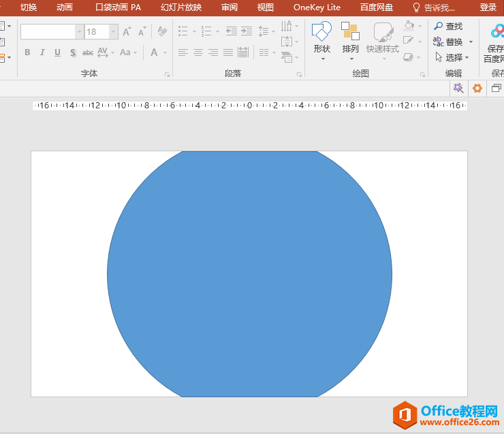Toggle Bold formatting
This screenshot has height=434, width=504.
[27, 52]
